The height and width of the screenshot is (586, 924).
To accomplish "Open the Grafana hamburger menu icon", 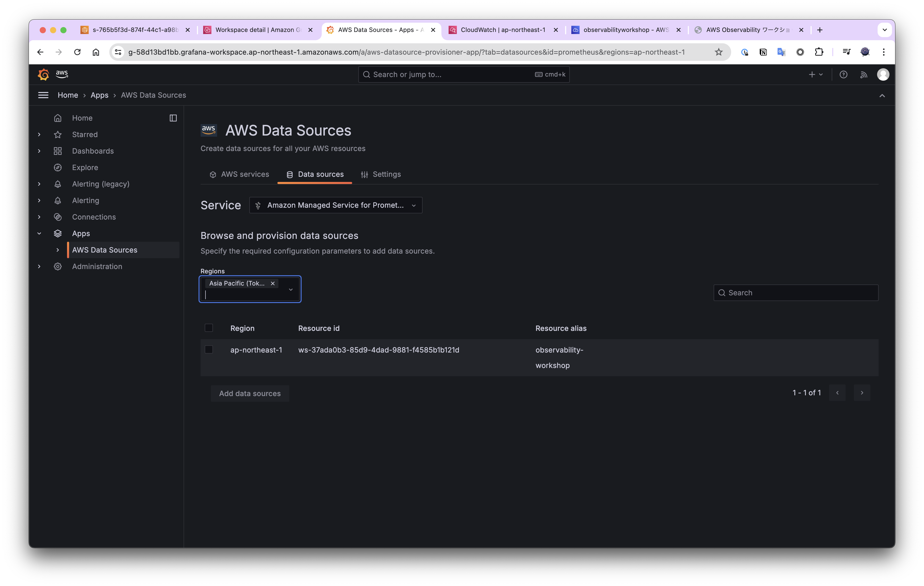I will [43, 95].
